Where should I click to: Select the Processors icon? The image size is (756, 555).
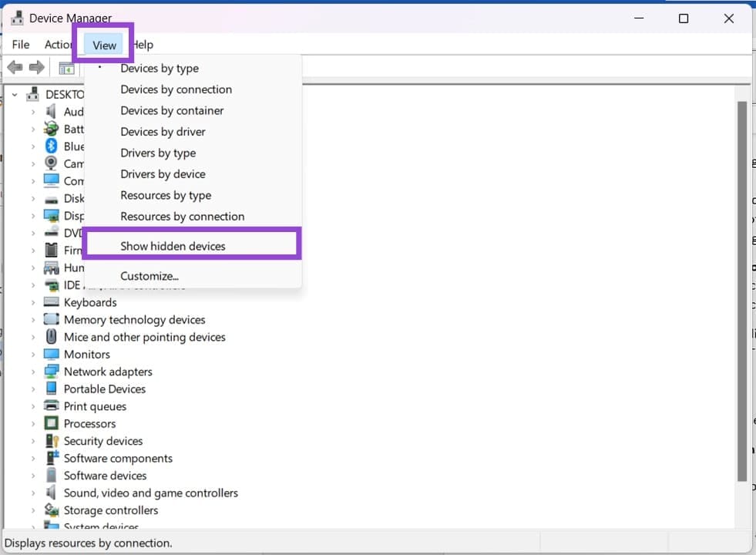(52, 423)
